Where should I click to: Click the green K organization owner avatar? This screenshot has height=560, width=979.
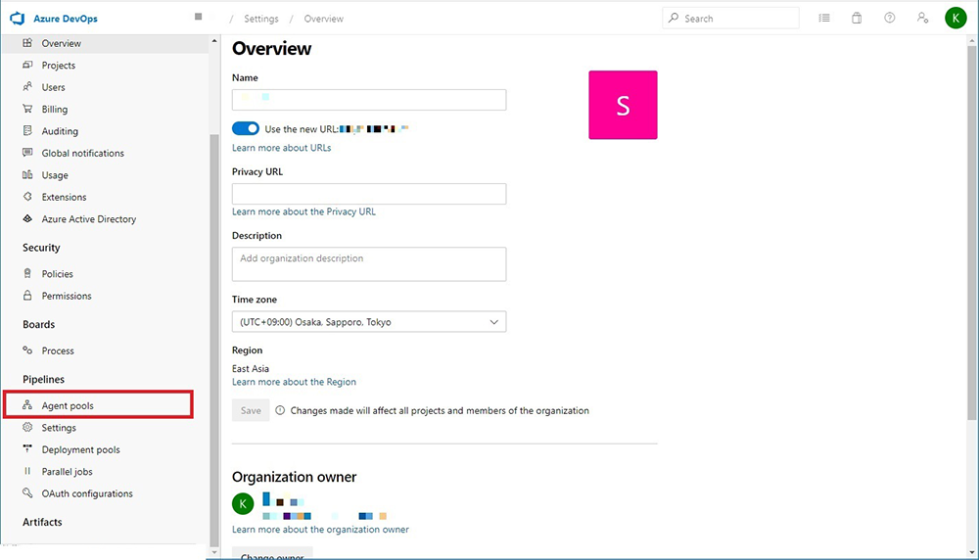point(243,504)
